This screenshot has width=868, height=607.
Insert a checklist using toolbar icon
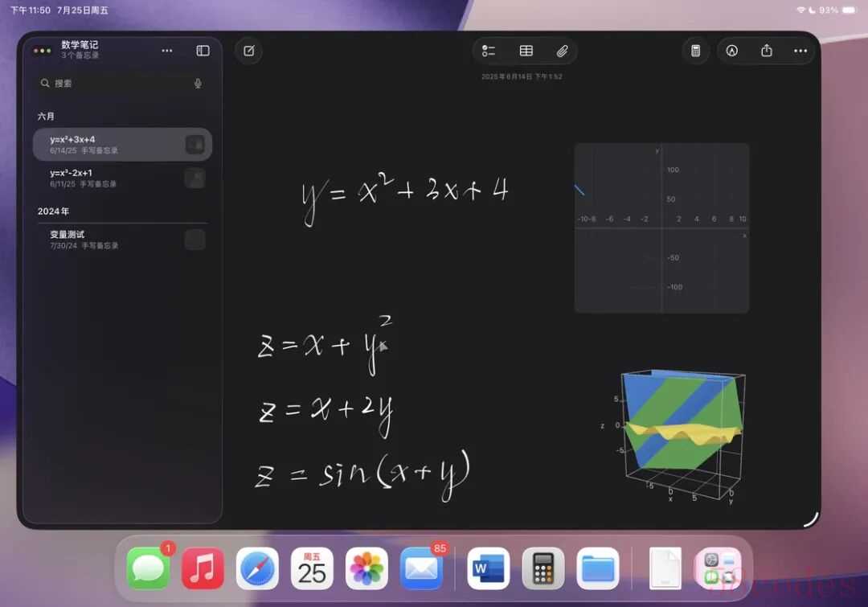(x=489, y=51)
